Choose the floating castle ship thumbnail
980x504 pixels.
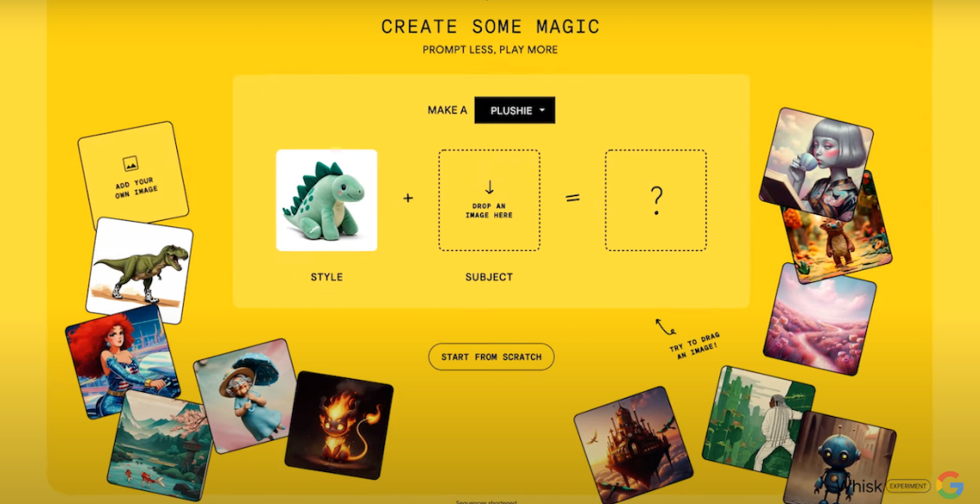click(633, 445)
